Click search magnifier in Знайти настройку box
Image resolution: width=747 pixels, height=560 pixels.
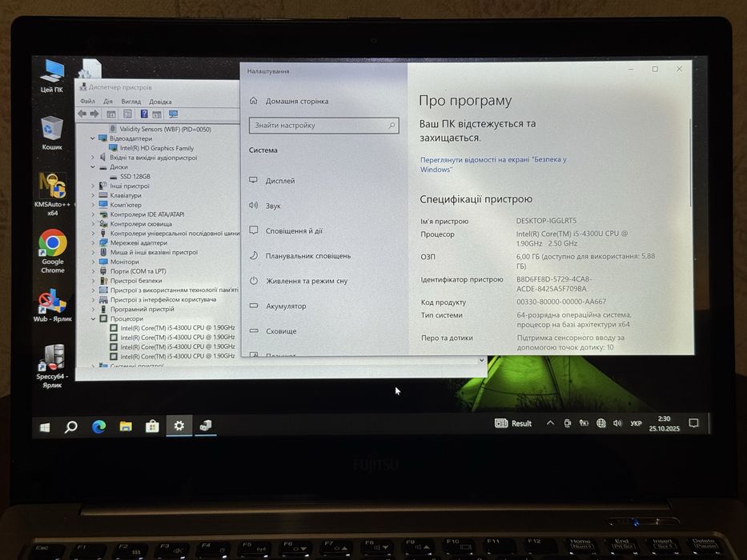click(x=392, y=126)
